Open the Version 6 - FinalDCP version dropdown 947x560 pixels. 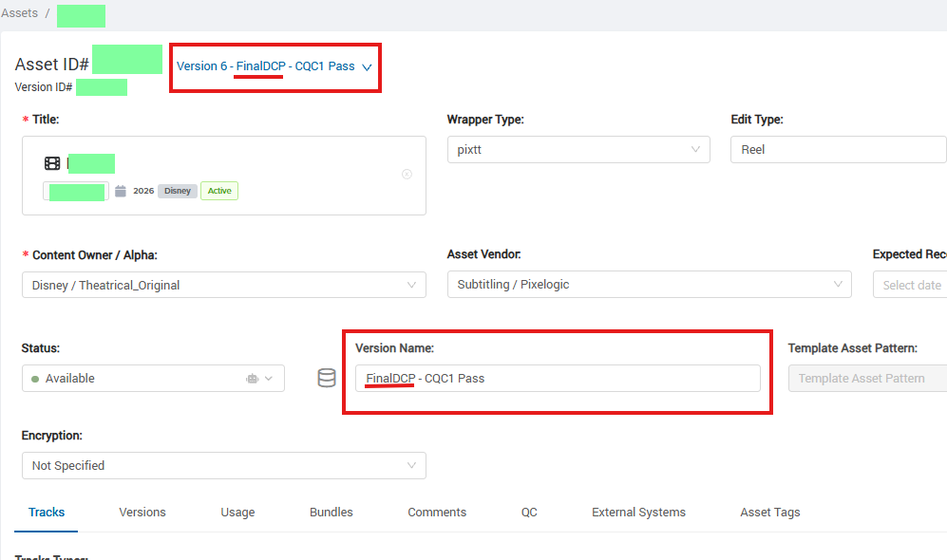click(x=275, y=66)
